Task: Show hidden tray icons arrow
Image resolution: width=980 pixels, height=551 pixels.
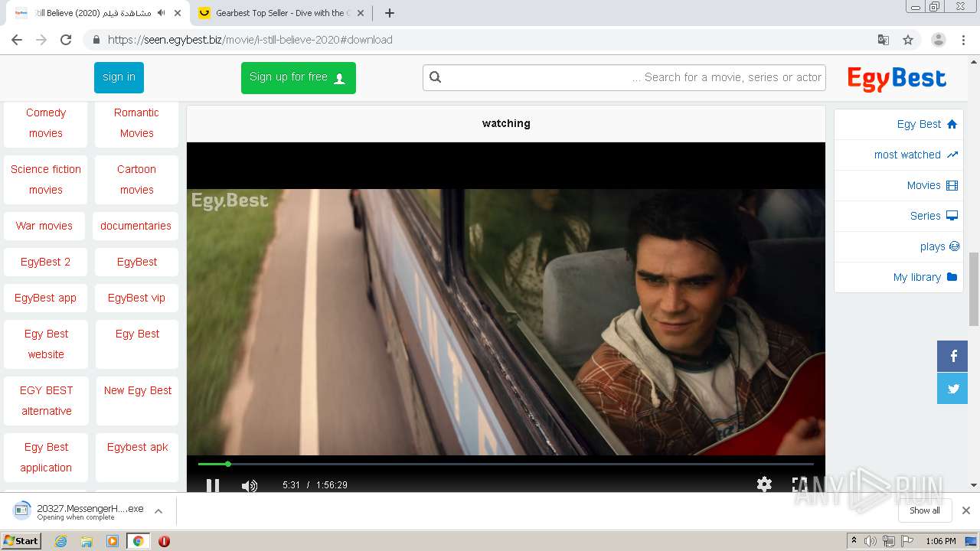Action: click(854, 541)
